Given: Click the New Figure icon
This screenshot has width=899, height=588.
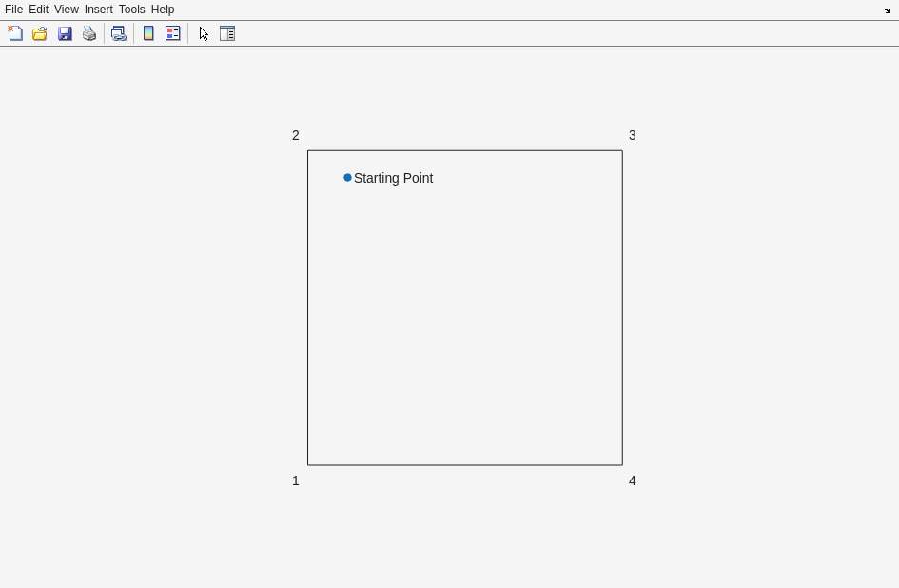Looking at the screenshot, I should [x=15, y=33].
